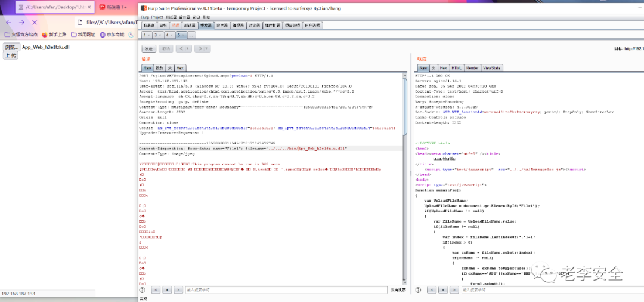Open 新手上路 Firefox bookmark
644x302 pixels.
[55, 35]
